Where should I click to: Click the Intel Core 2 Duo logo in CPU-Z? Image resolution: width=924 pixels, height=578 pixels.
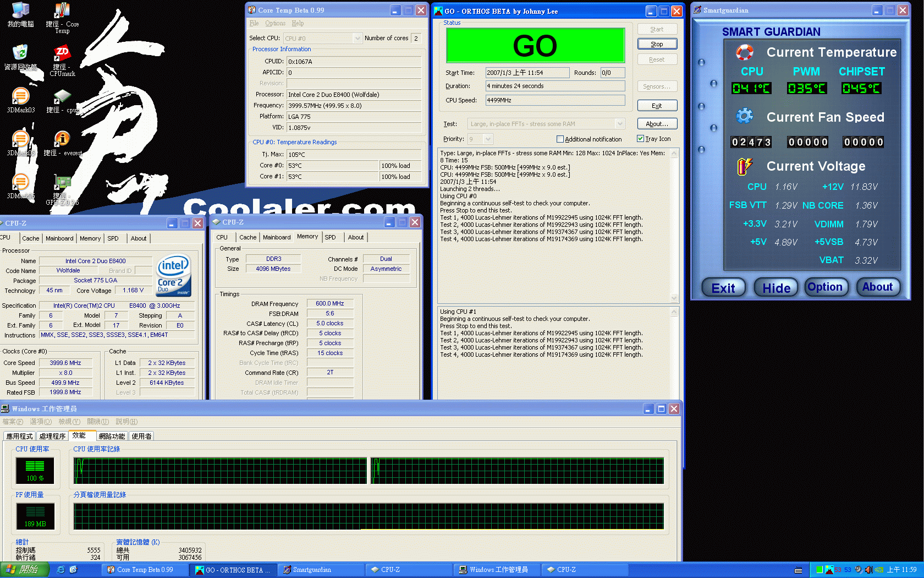point(174,275)
